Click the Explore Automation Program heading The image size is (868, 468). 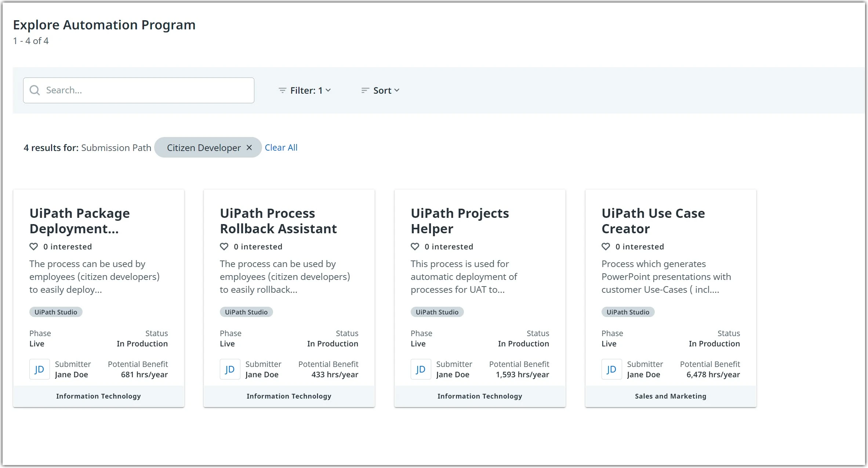click(x=104, y=25)
